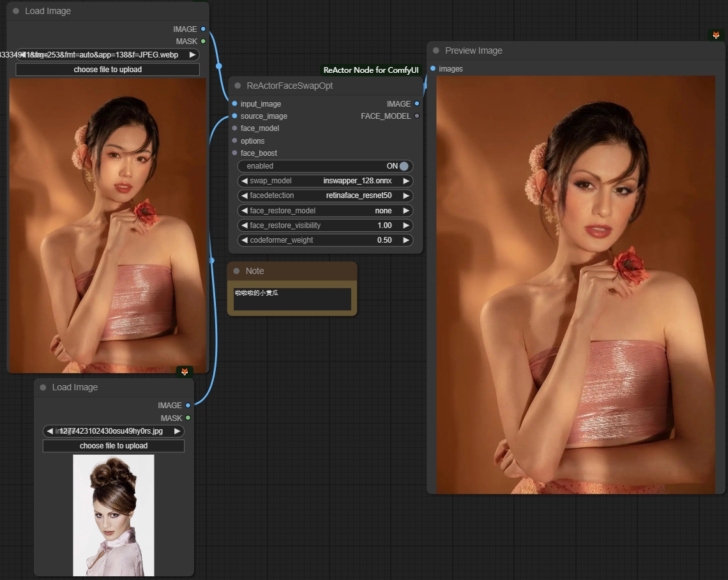This screenshot has width=728, height=580.
Task: Click the fox badge icon above Preview Image
Action: click(x=716, y=35)
